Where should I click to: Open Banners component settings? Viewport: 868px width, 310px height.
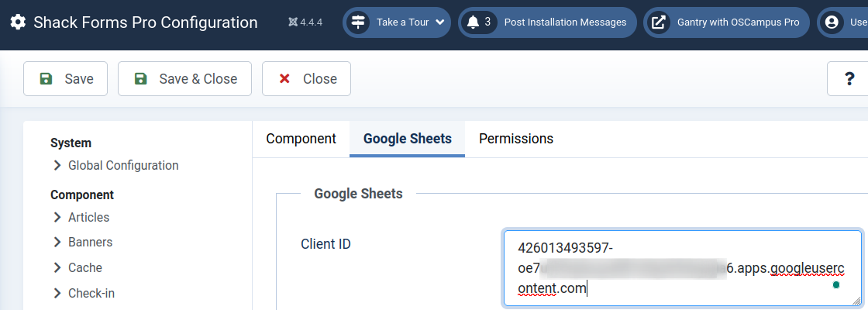click(90, 243)
